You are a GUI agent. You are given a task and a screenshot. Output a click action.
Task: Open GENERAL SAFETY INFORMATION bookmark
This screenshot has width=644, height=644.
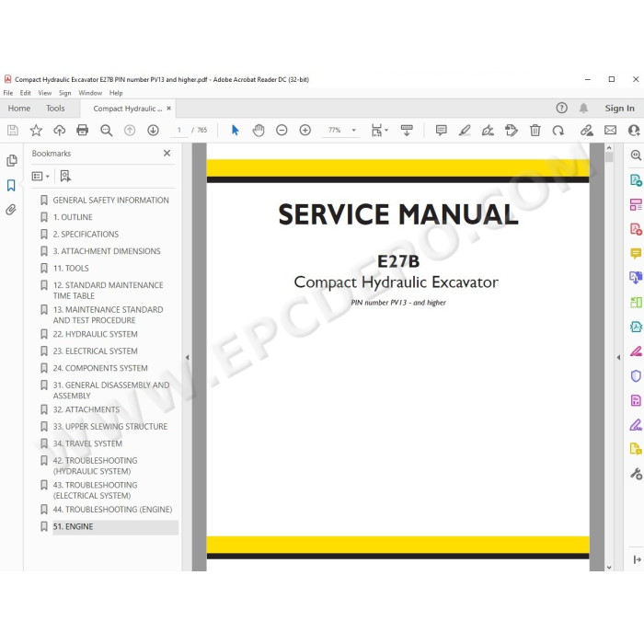(111, 200)
